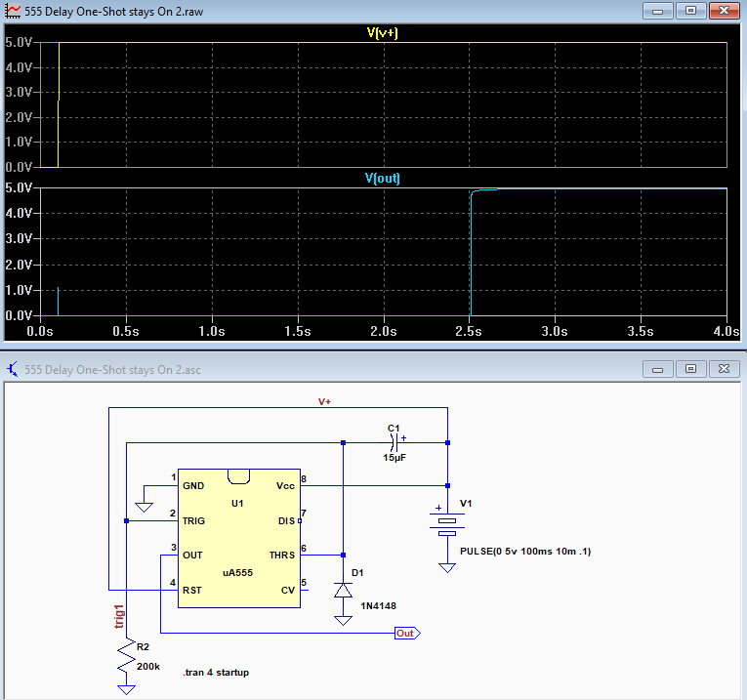Screen dimensions: 747x700
Task: Click ground symbol at GND pin
Action: pos(144,507)
